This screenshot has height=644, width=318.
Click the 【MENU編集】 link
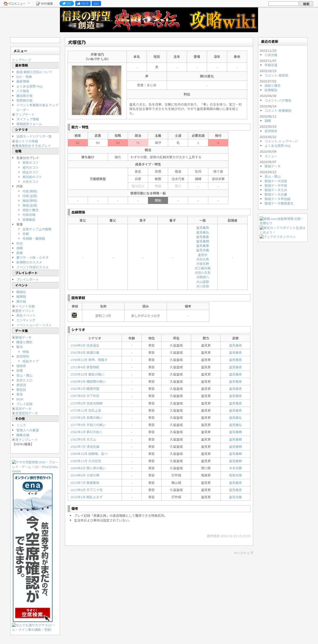pyautogui.click(x=23, y=444)
